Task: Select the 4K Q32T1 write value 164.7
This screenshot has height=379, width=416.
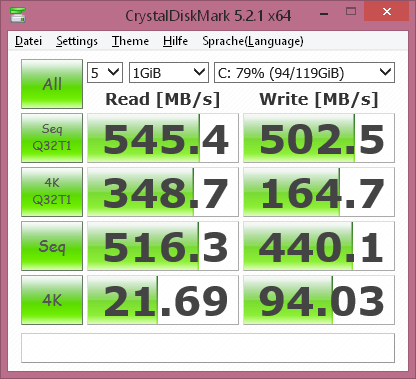Action: [319, 192]
